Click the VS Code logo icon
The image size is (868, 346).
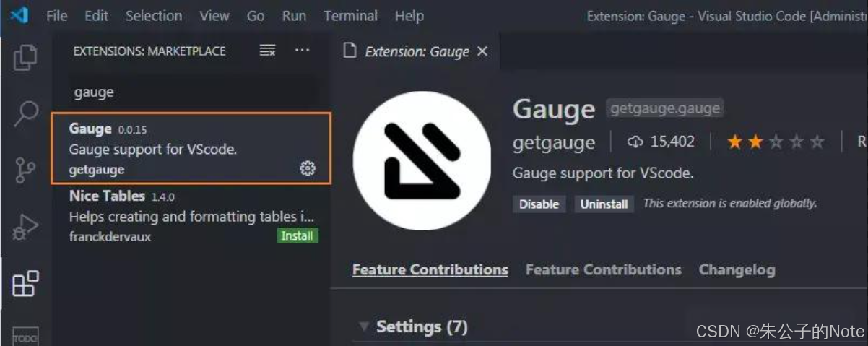click(19, 15)
